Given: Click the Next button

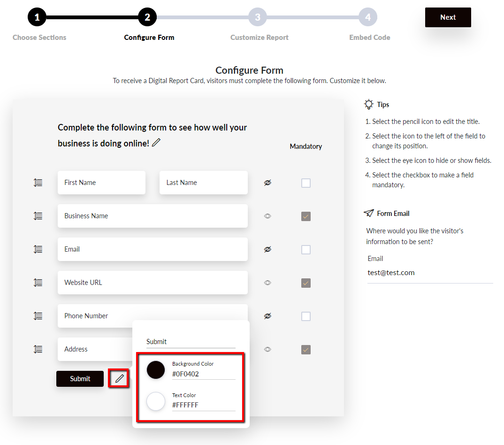Looking at the screenshot, I should point(448,17).
